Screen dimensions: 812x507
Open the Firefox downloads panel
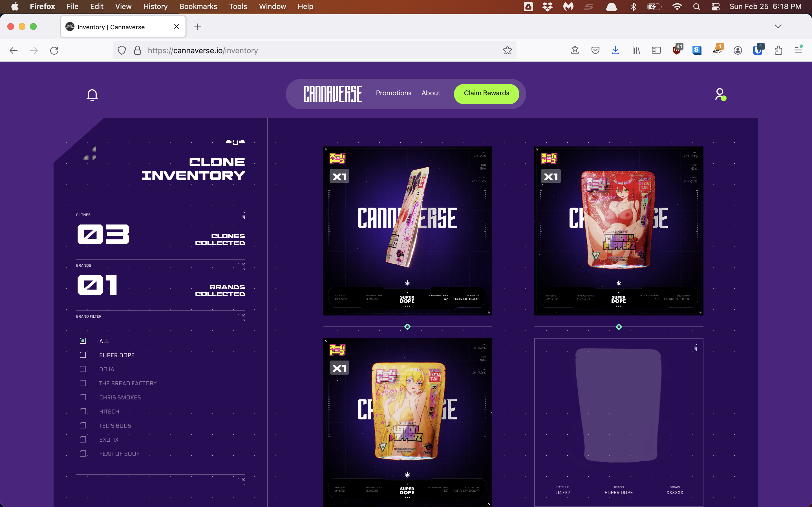pos(615,50)
